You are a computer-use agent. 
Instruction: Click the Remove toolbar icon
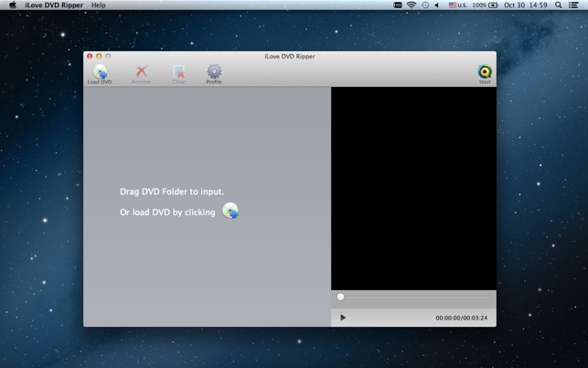point(141,72)
